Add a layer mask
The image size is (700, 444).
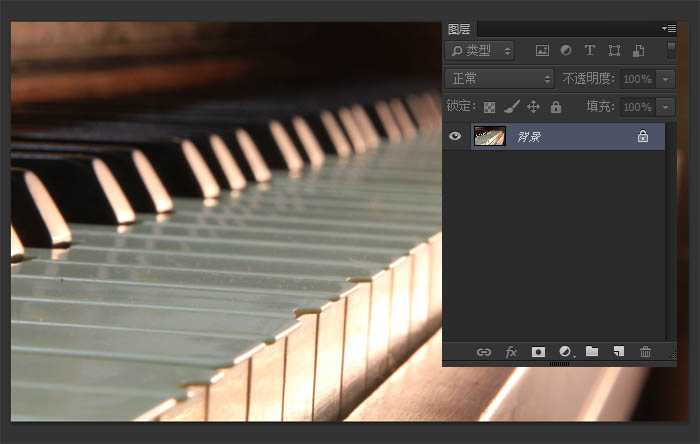click(538, 352)
